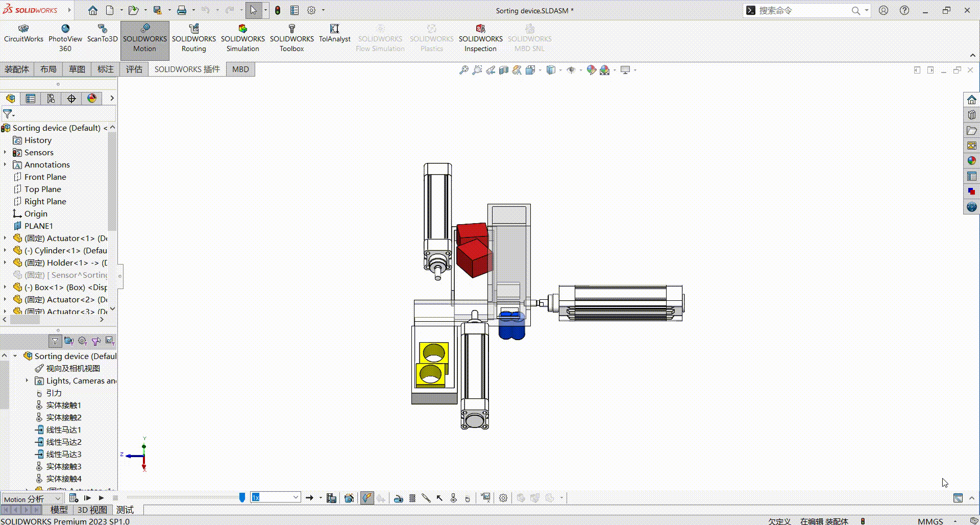Viewport: 980px width, 525px height.
Task: Select the Spring tool for motion study
Action: (x=412, y=498)
